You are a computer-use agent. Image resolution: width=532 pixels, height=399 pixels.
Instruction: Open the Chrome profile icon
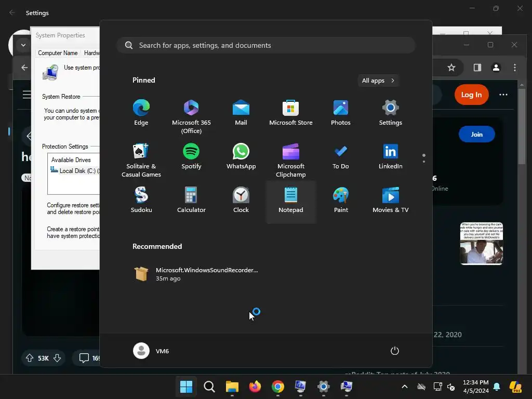[x=496, y=68]
